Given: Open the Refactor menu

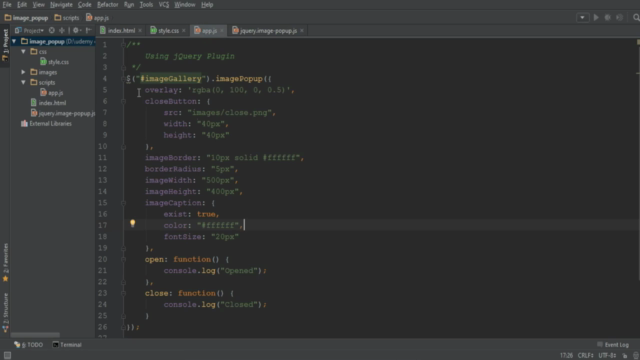Looking at the screenshot, I should [107, 4].
